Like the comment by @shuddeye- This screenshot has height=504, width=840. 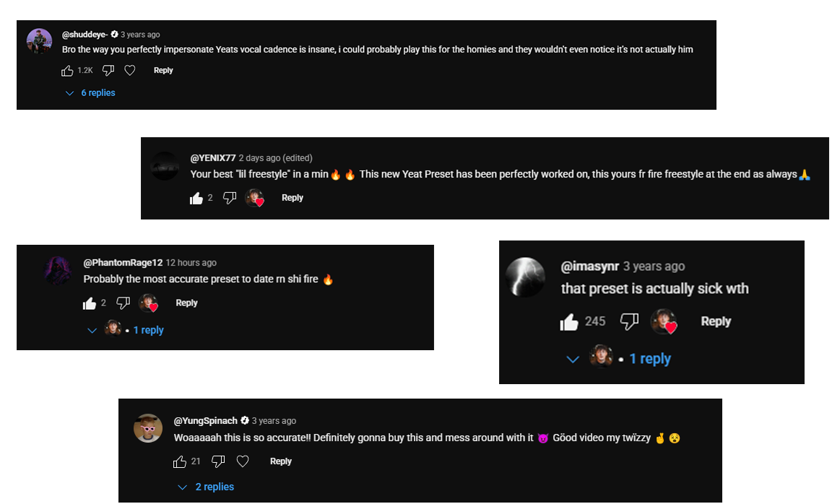(67, 71)
